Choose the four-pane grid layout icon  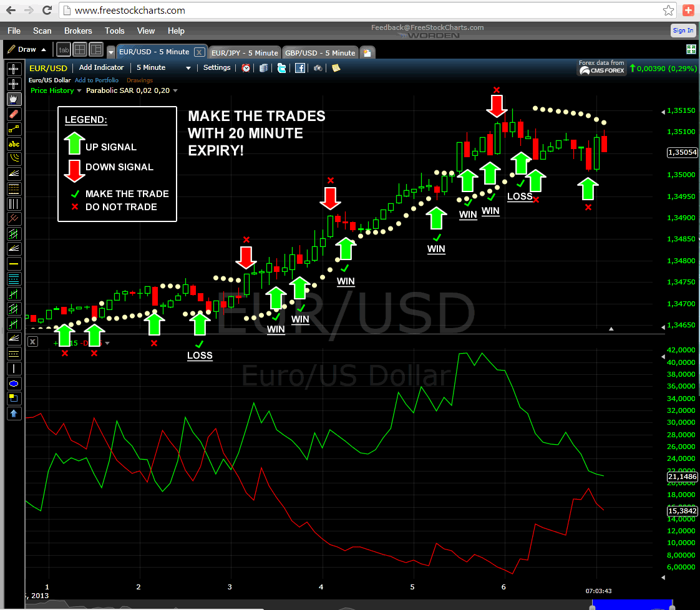pyautogui.click(x=80, y=49)
